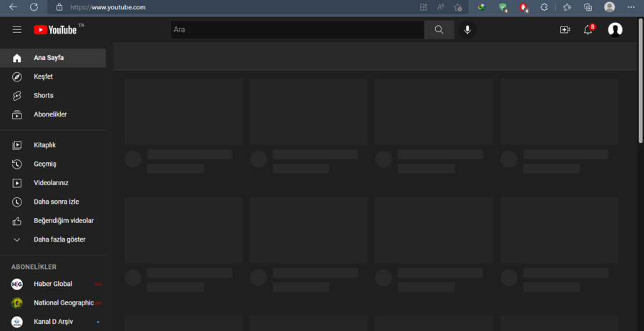Screen dimensions: 644x331
Task: Open the YouTube account avatar menu
Action: (x=615, y=29)
